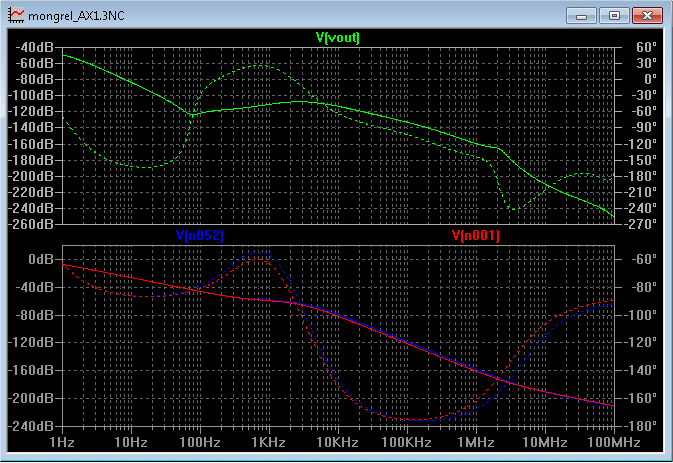Click the 60° phase label on upper pane
673x463 pixels.
pyautogui.click(x=647, y=47)
